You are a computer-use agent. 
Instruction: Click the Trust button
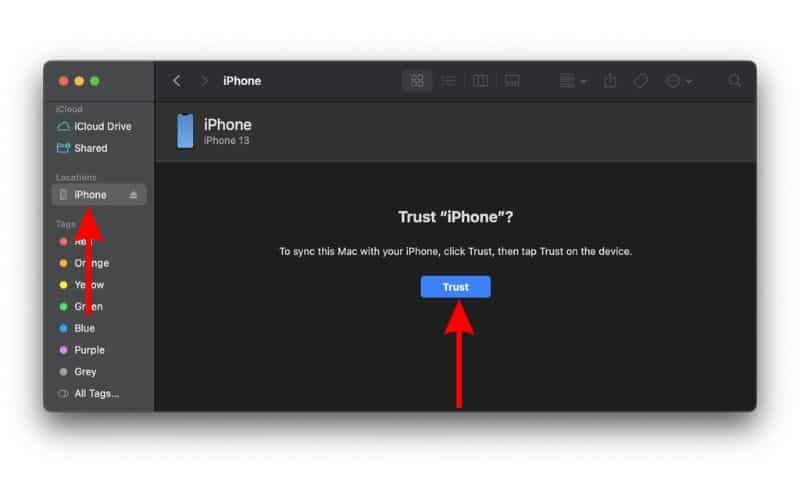455,287
